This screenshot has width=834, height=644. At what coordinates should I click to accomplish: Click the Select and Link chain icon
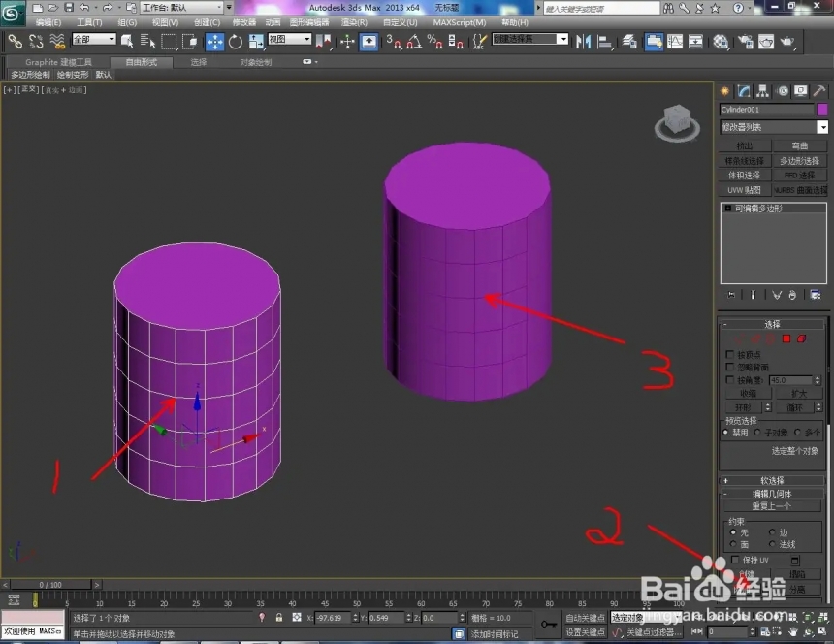[x=15, y=41]
